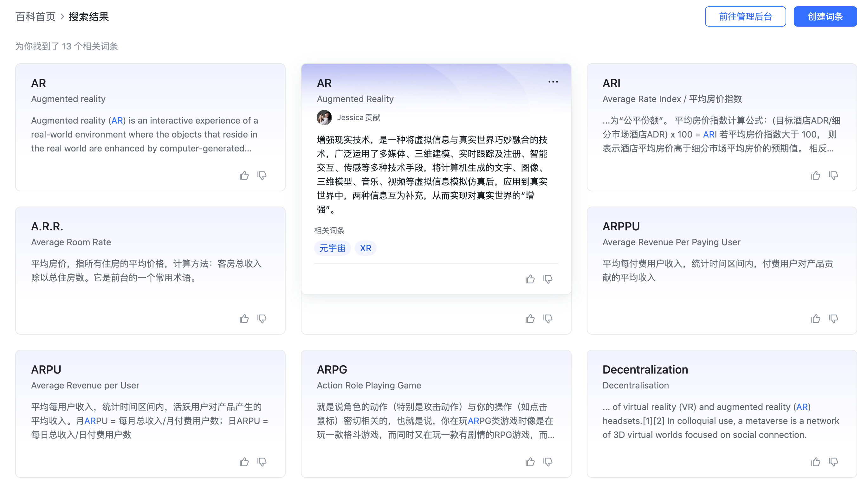Dislike the Augmented reality English card
The height and width of the screenshot is (493, 868).
pyautogui.click(x=262, y=176)
